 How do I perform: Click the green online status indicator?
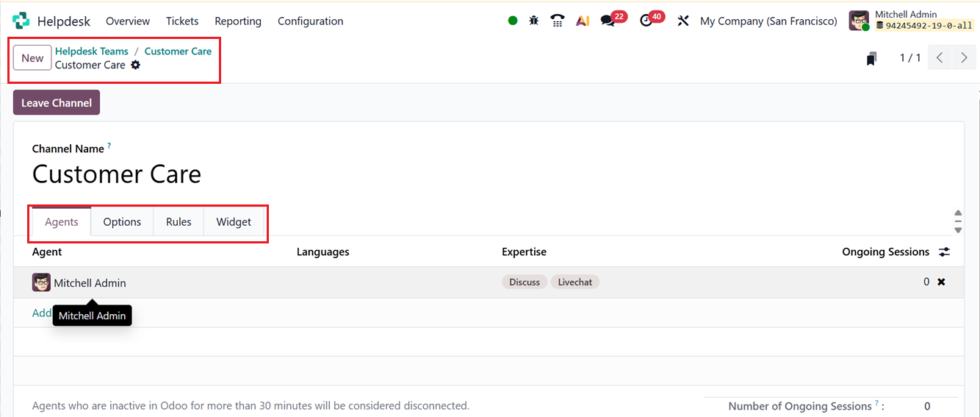pos(513,21)
